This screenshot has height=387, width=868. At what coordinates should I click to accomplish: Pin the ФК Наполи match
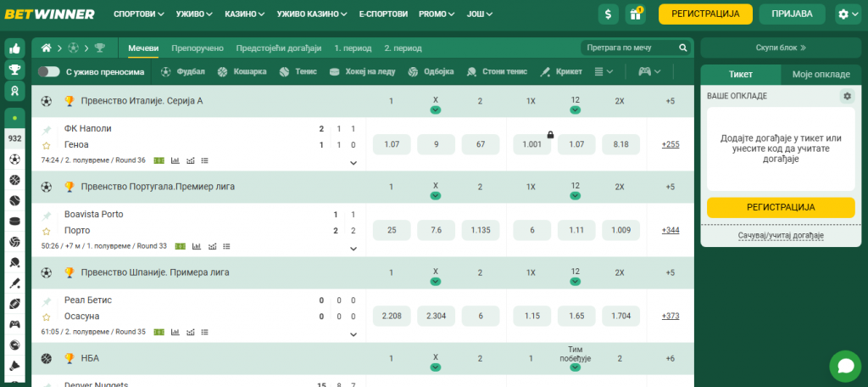click(47, 130)
